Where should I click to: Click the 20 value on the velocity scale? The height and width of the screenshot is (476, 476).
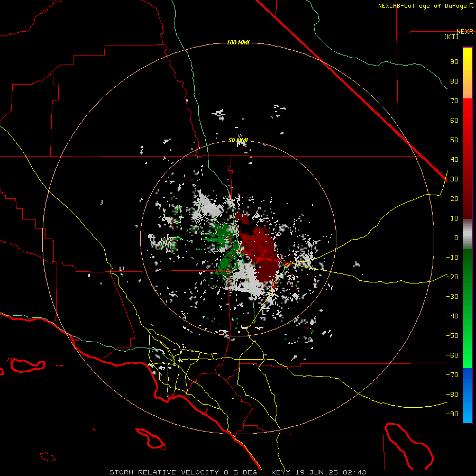tap(454, 198)
